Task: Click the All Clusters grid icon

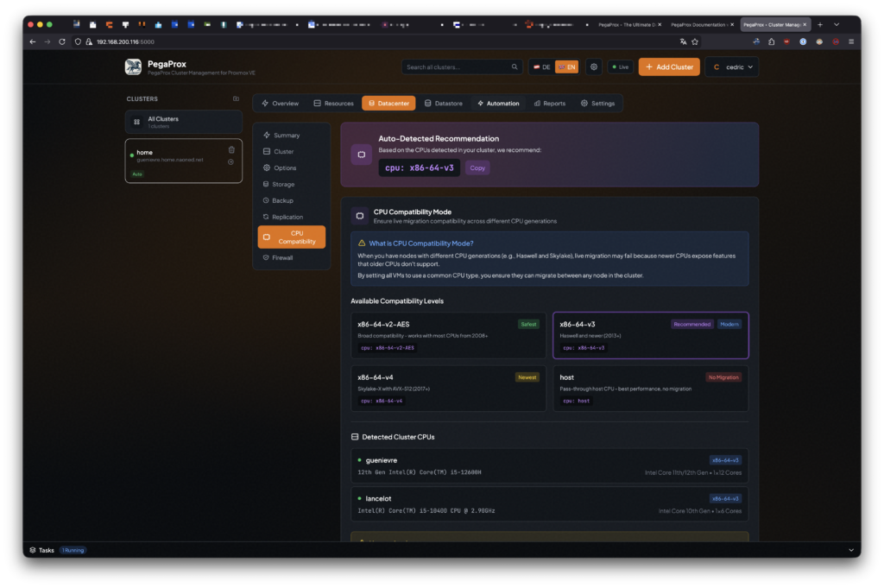Action: (136, 122)
